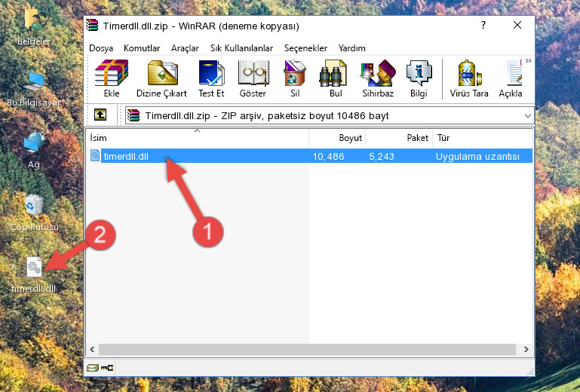Run Test Et on the archive
580x392 pixels.
click(x=211, y=78)
